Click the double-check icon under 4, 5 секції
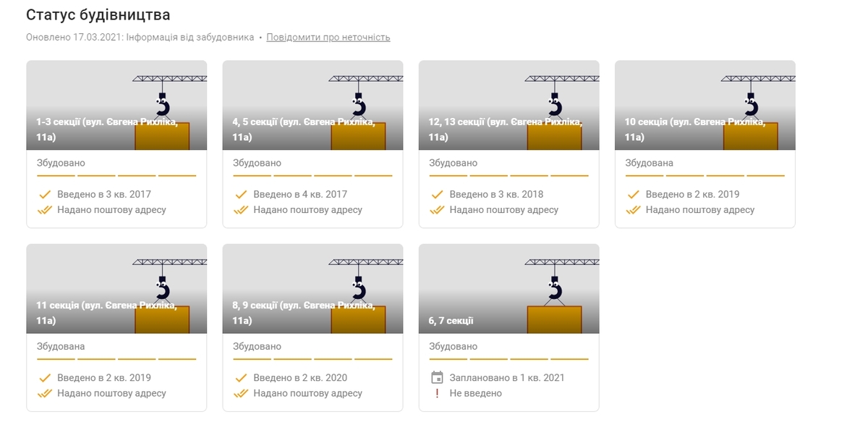 click(x=241, y=210)
